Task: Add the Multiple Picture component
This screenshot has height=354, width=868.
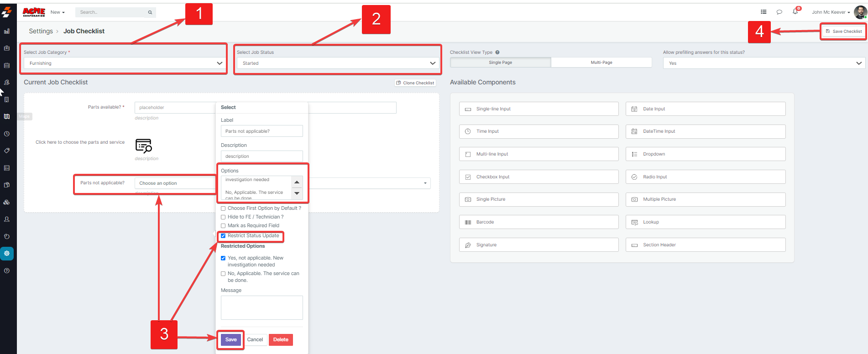Action: click(706, 199)
